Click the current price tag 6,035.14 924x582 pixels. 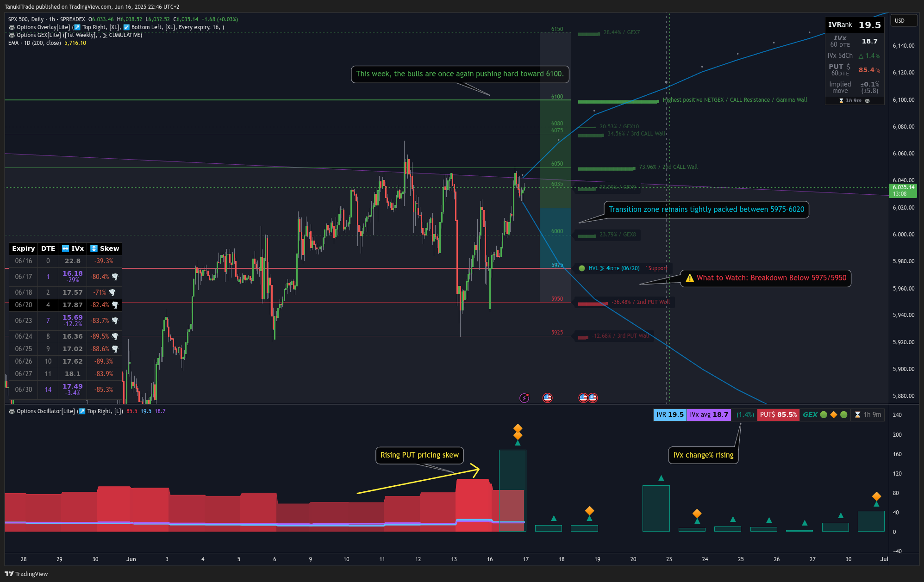(x=903, y=191)
